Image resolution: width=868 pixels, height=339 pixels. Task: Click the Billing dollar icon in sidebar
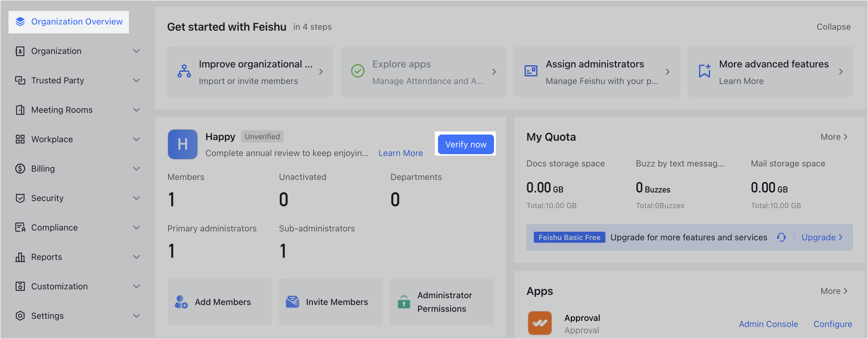tap(20, 169)
